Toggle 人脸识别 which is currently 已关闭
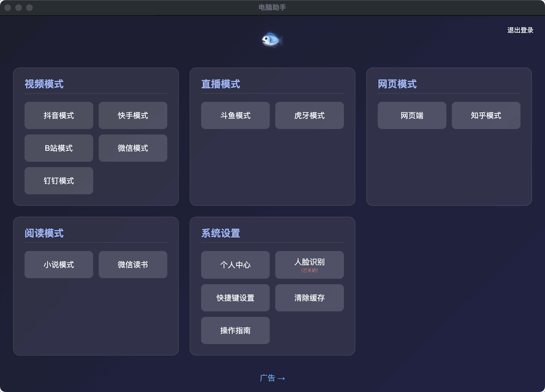The height and width of the screenshot is (392, 545). 309,265
